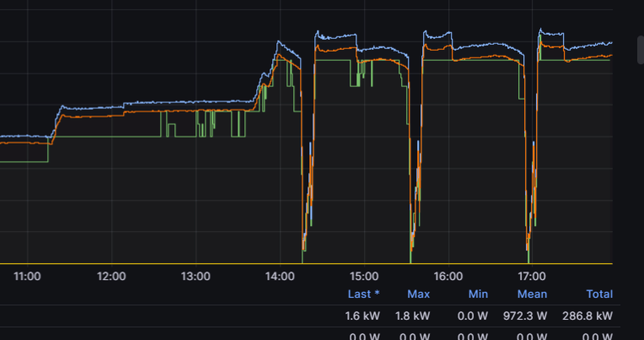Click the "286.8 kW" total value
Viewport: 644px width, 340px height.
(588, 316)
